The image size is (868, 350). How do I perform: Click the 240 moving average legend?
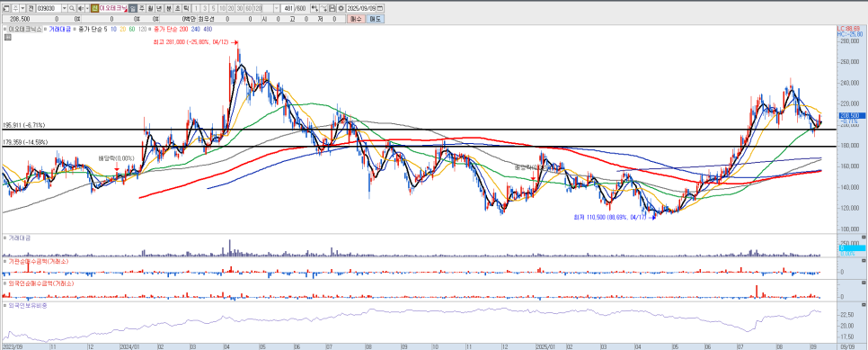195,29
